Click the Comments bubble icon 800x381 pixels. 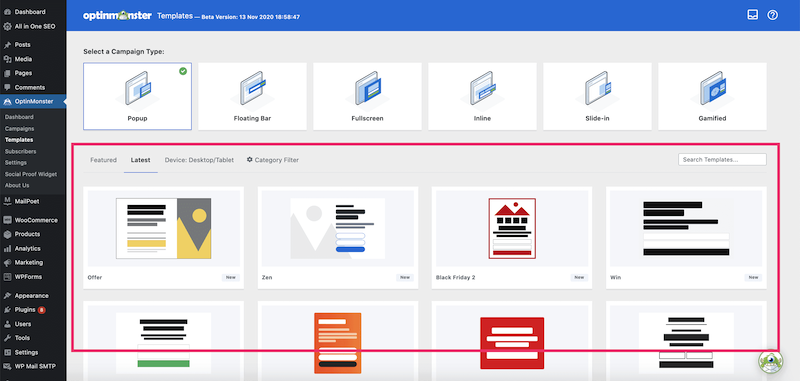[7, 87]
